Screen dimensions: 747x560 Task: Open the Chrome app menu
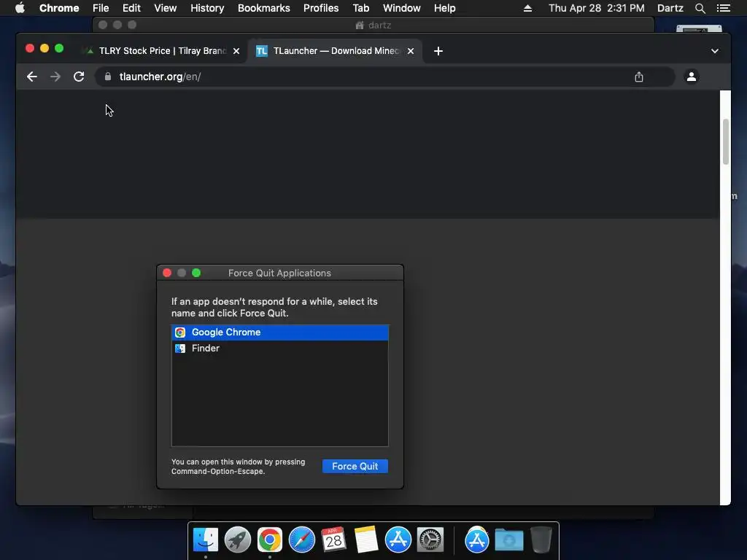pyautogui.click(x=59, y=8)
